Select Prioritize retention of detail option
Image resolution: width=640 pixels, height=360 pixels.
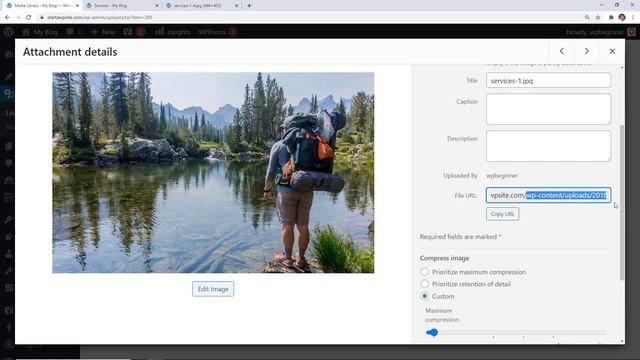tap(424, 284)
